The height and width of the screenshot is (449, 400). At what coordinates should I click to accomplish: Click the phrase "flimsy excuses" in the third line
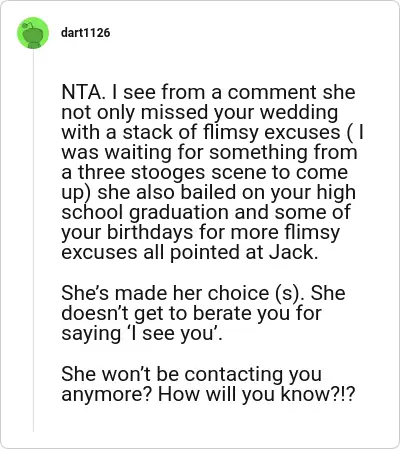click(x=271, y=132)
